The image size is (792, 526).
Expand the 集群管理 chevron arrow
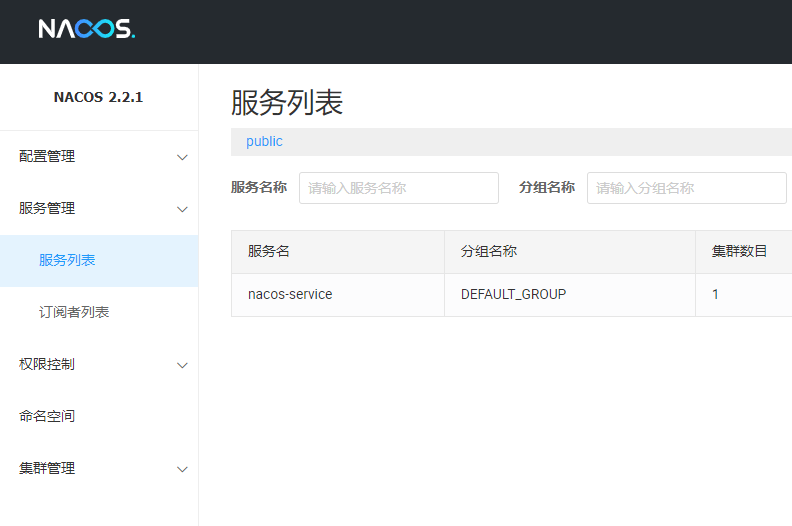click(182, 469)
